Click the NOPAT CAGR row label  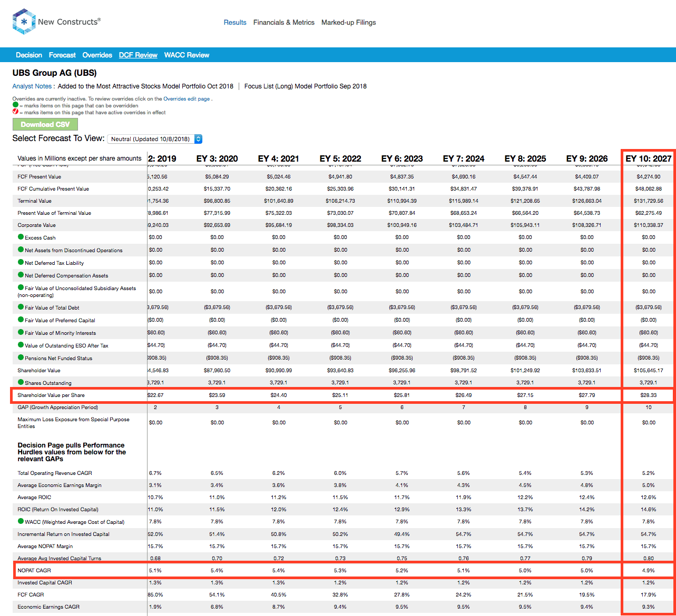pos(34,570)
